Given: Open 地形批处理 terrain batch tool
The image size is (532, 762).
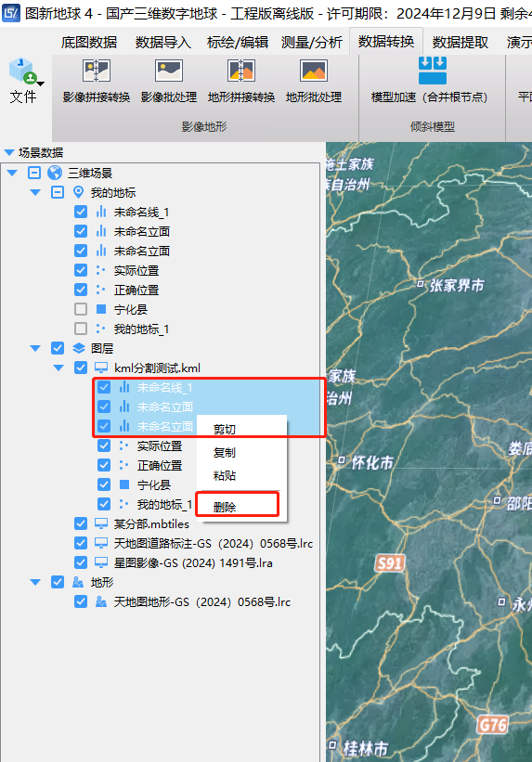Looking at the screenshot, I should coord(314,71).
